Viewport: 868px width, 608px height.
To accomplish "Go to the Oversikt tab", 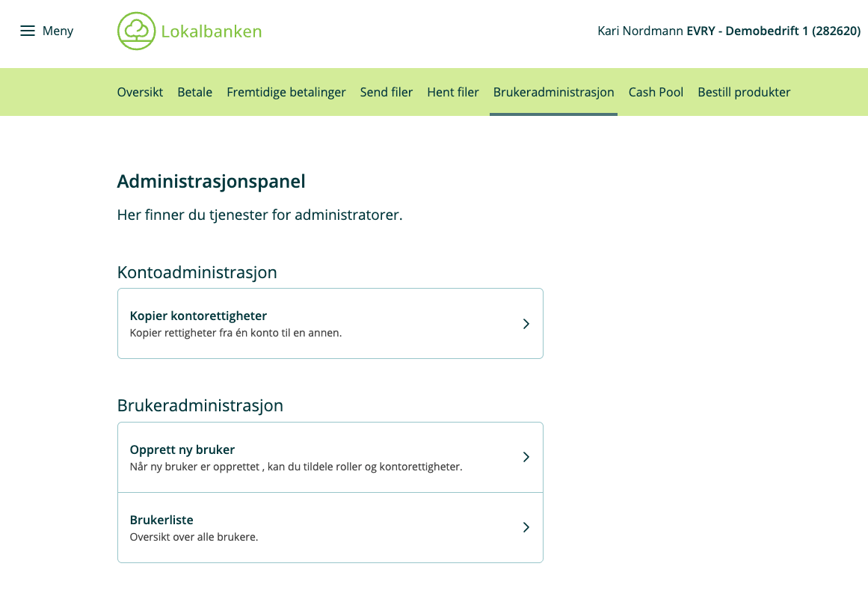I will pos(140,92).
